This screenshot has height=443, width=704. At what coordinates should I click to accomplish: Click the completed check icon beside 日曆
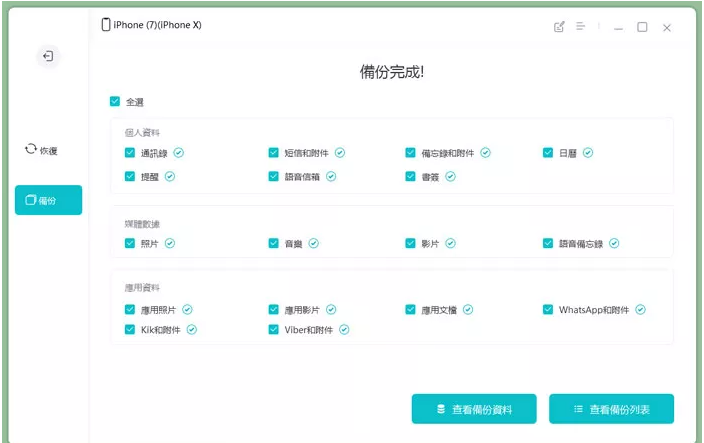[588, 153]
